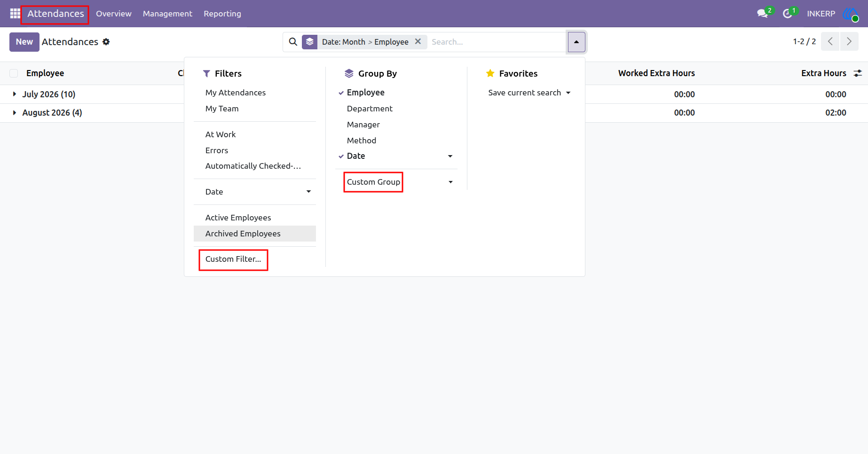Open the Date filter dropdown
This screenshot has height=454, width=868.
pyautogui.click(x=255, y=192)
